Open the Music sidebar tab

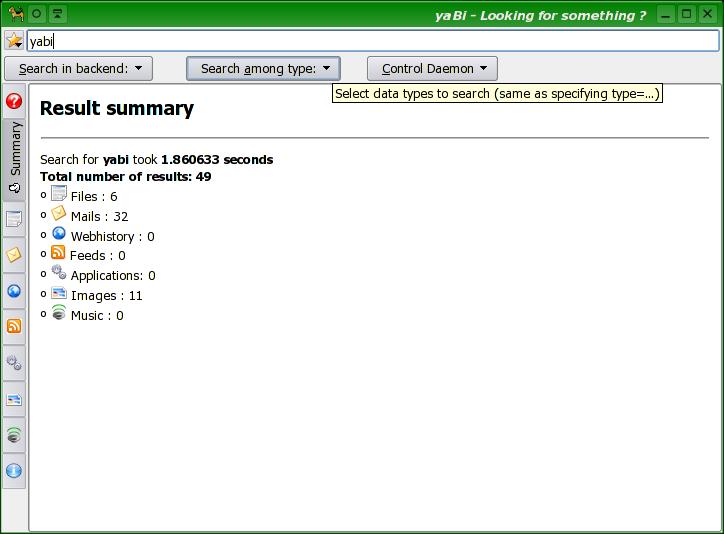click(14, 435)
